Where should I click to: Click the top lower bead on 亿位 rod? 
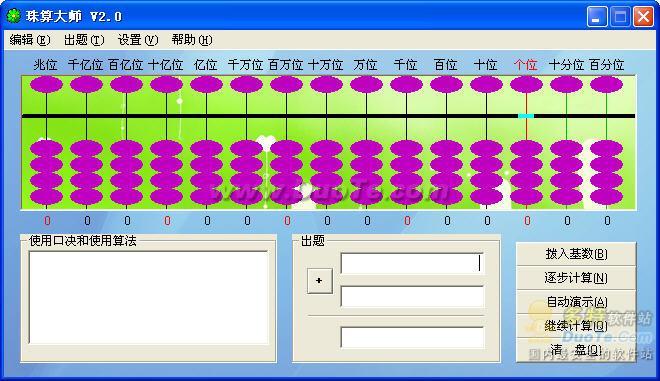coord(206,149)
